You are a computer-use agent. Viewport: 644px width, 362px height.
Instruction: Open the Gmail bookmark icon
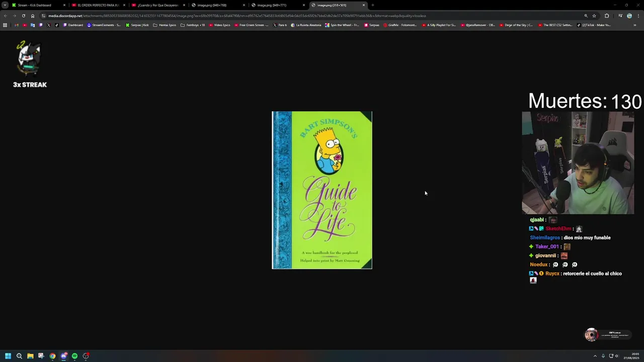coord(17,25)
